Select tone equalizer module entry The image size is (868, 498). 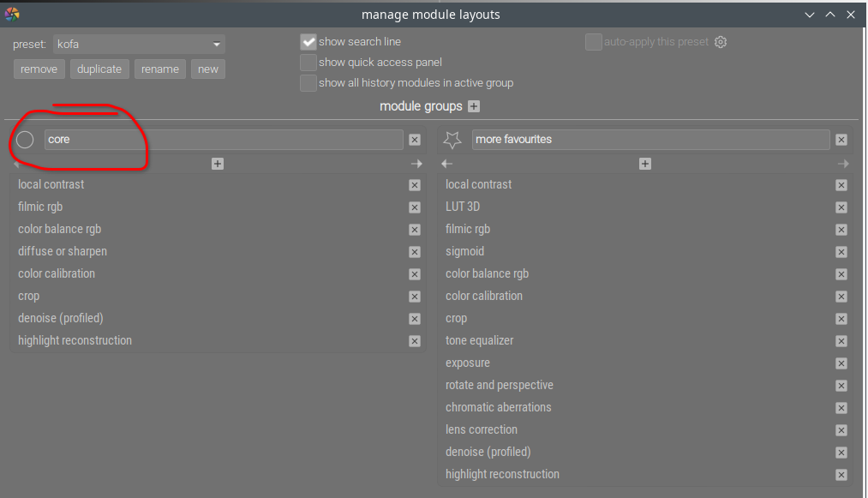click(479, 341)
